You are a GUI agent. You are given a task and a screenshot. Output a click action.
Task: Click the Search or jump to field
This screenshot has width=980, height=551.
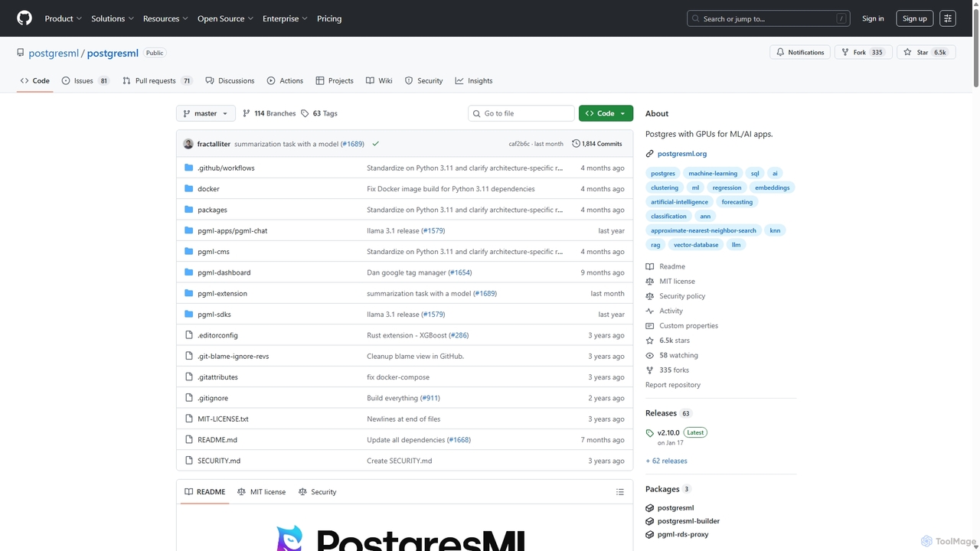(x=769, y=18)
